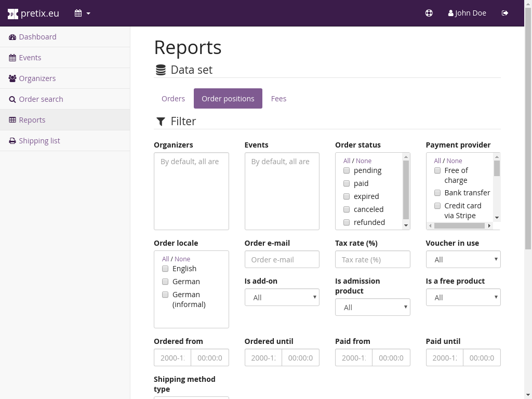Tick the 'English' order locale checkbox
532x399 pixels.
(165, 269)
